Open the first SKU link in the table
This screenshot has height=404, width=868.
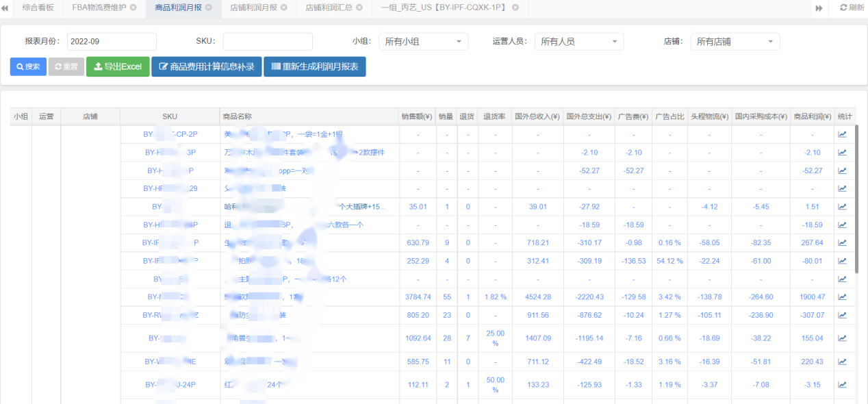coord(170,134)
